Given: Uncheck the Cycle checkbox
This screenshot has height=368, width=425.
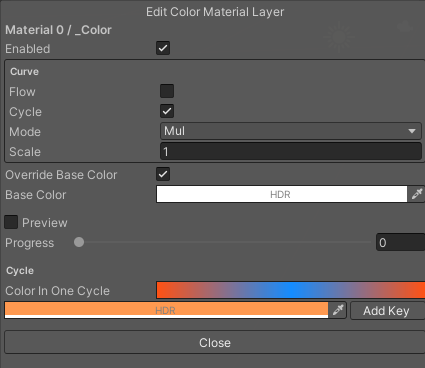Looking at the screenshot, I should [167, 111].
